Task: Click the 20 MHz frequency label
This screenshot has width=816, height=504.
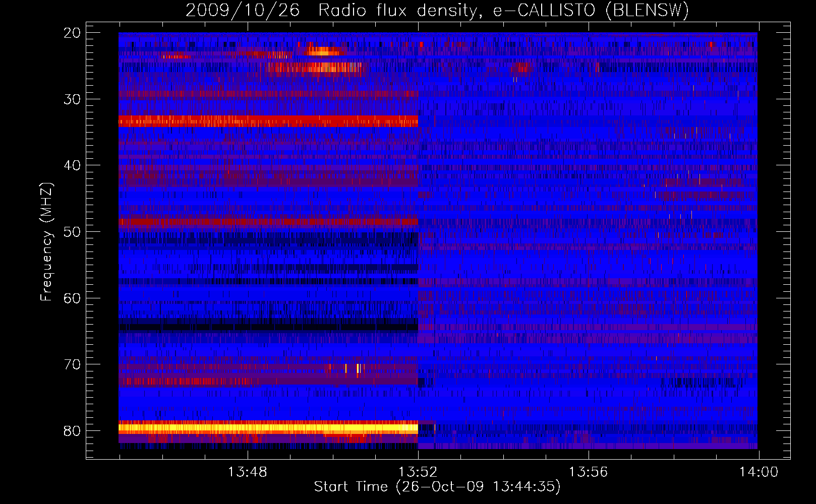Action: click(x=73, y=33)
